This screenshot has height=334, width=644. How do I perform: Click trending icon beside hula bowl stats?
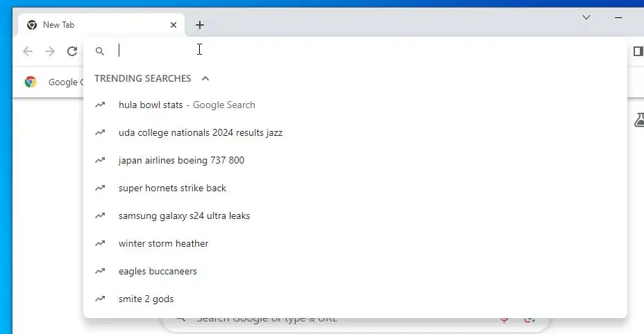click(x=100, y=105)
